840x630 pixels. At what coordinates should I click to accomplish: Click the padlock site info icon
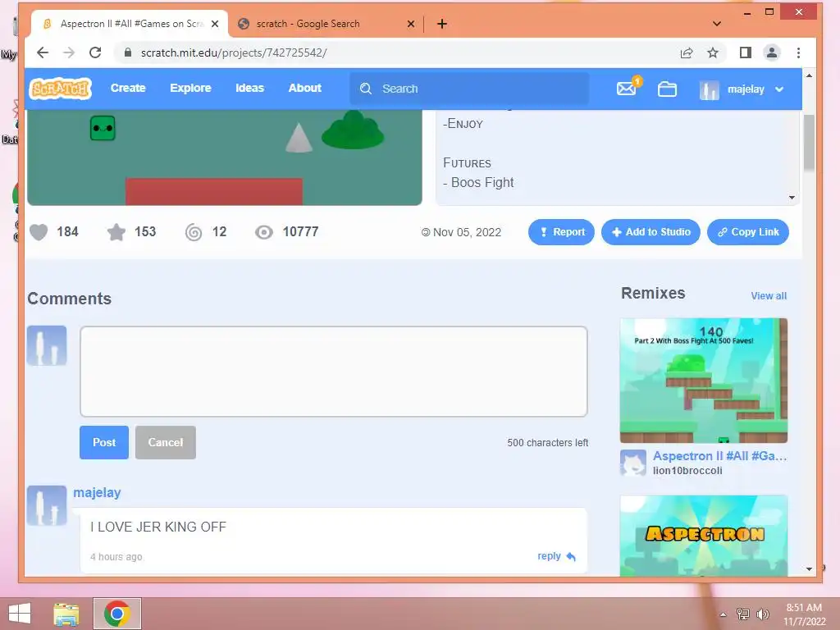(x=127, y=52)
